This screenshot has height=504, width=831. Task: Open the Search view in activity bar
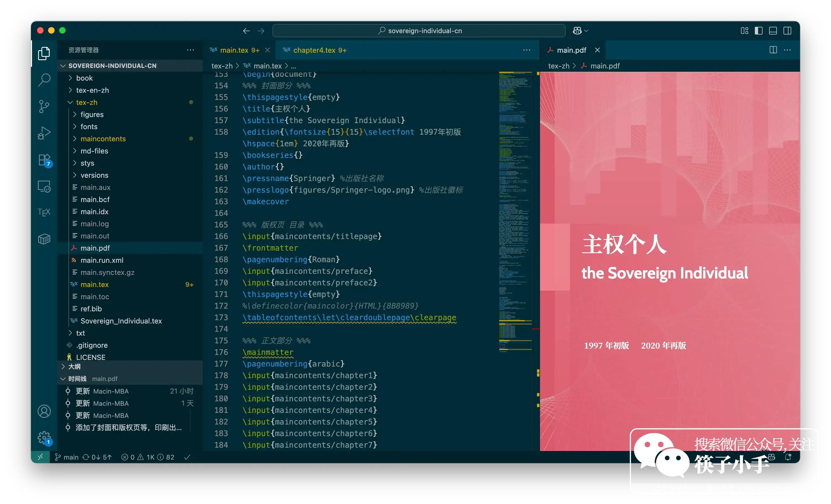click(44, 79)
